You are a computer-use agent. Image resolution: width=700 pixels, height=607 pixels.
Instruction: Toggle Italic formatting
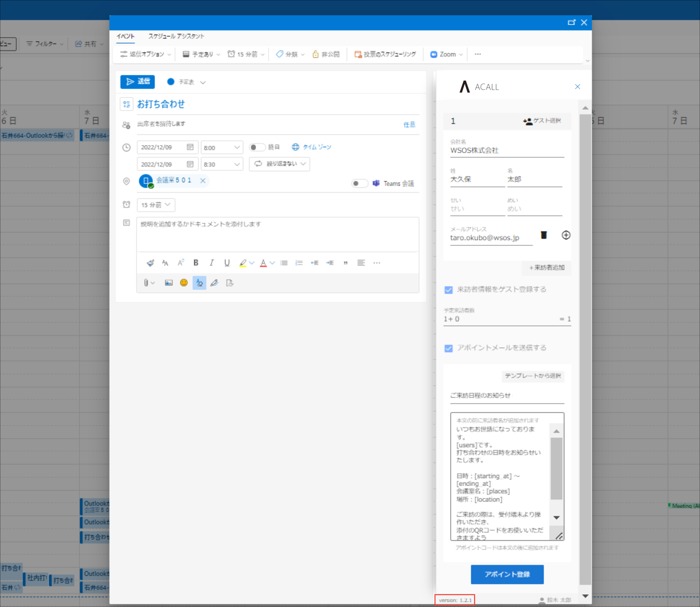tap(211, 263)
